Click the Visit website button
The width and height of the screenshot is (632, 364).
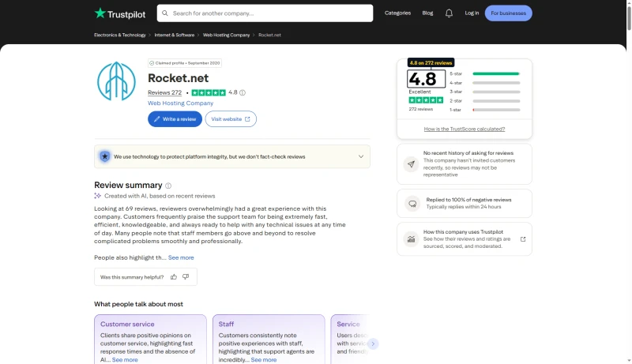point(231,119)
